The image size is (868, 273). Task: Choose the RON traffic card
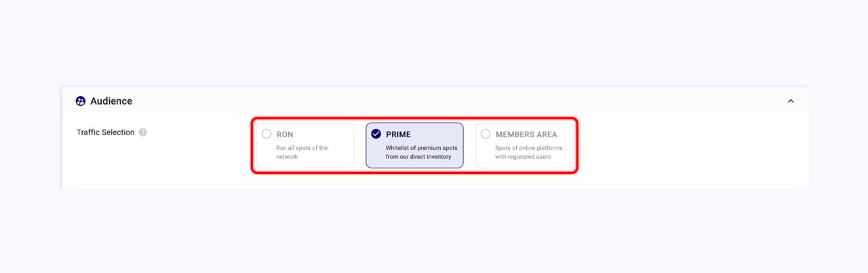305,145
